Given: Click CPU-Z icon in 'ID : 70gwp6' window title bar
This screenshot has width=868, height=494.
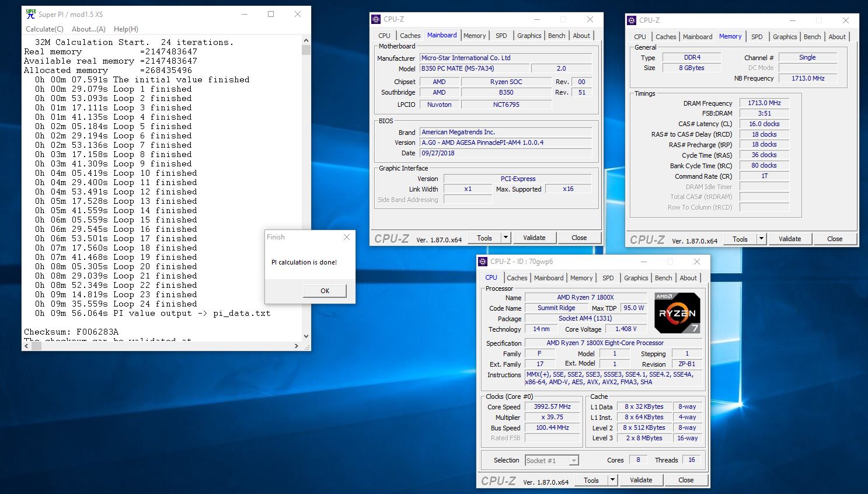Looking at the screenshot, I should (483, 262).
